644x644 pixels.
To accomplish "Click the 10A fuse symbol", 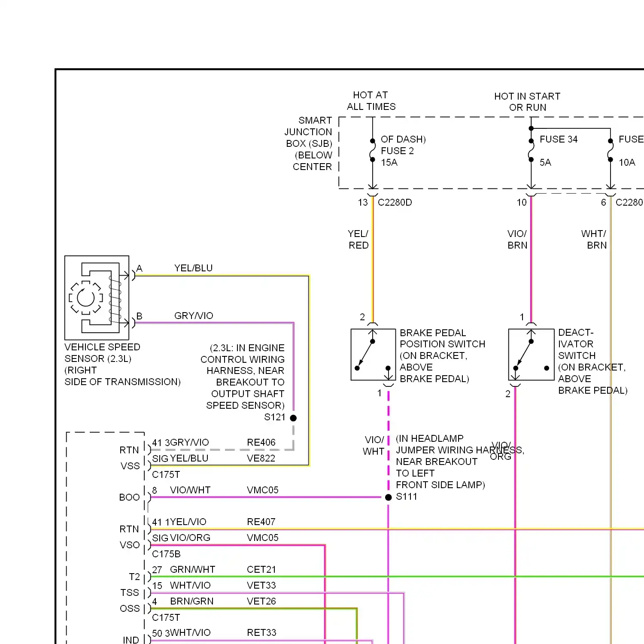I will pyautogui.click(x=610, y=150).
